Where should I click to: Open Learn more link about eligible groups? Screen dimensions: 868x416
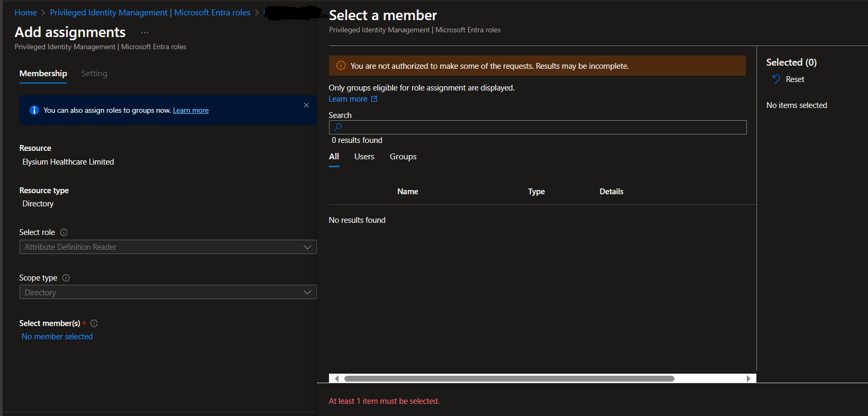[x=348, y=99]
